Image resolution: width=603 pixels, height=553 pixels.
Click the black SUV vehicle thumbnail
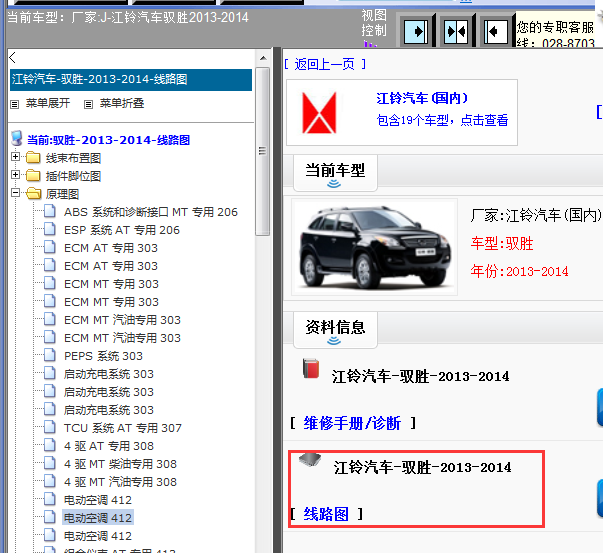tap(375, 247)
